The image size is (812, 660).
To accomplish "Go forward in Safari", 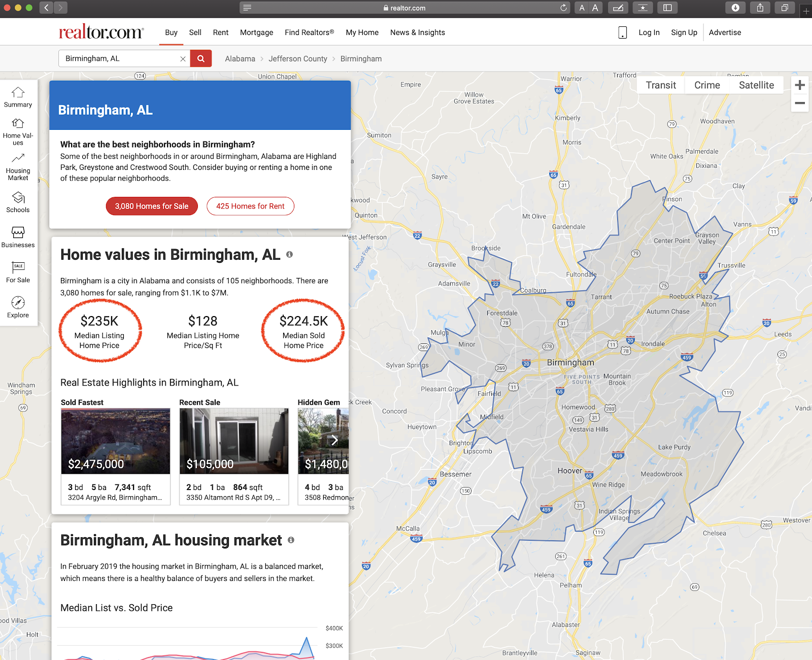I will coord(60,8).
